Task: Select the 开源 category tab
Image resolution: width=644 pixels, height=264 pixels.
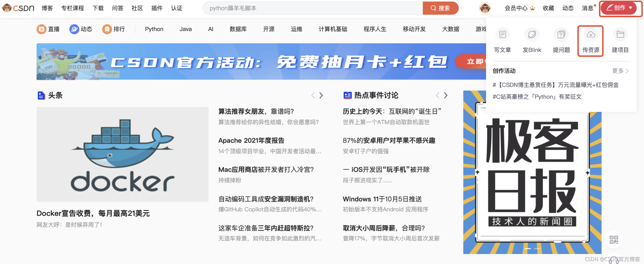Action: (x=269, y=29)
